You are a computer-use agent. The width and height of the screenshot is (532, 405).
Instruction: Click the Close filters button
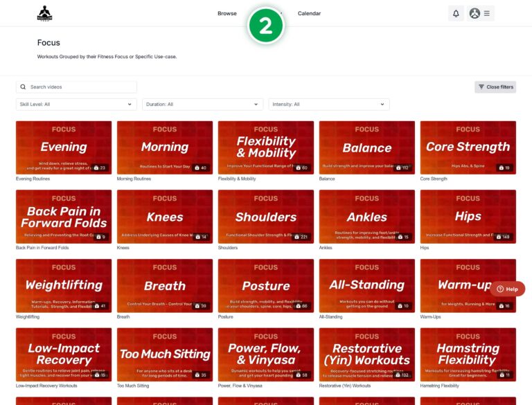tap(495, 87)
